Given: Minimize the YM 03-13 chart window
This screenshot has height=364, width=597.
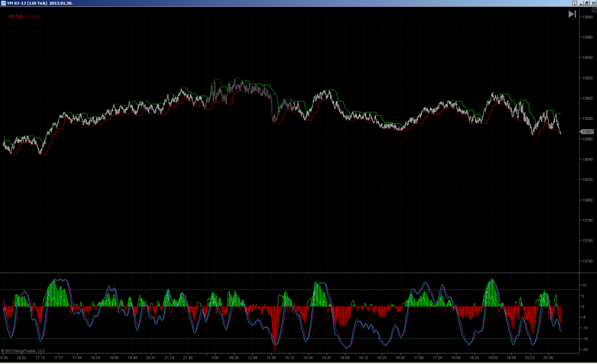Looking at the screenshot, I should (581, 3).
